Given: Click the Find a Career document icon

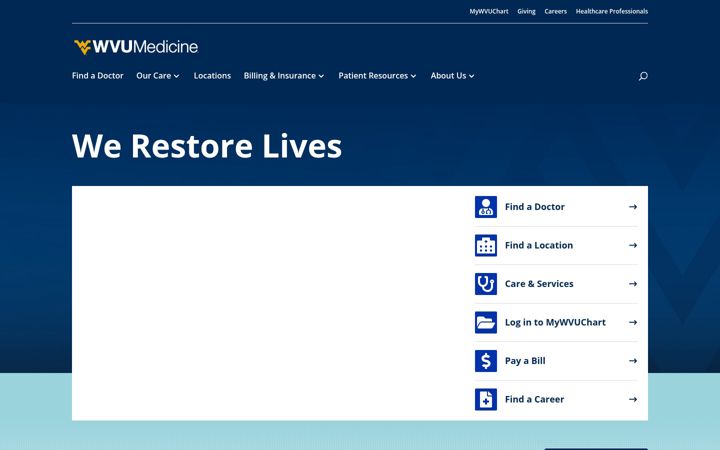Looking at the screenshot, I should tap(486, 399).
